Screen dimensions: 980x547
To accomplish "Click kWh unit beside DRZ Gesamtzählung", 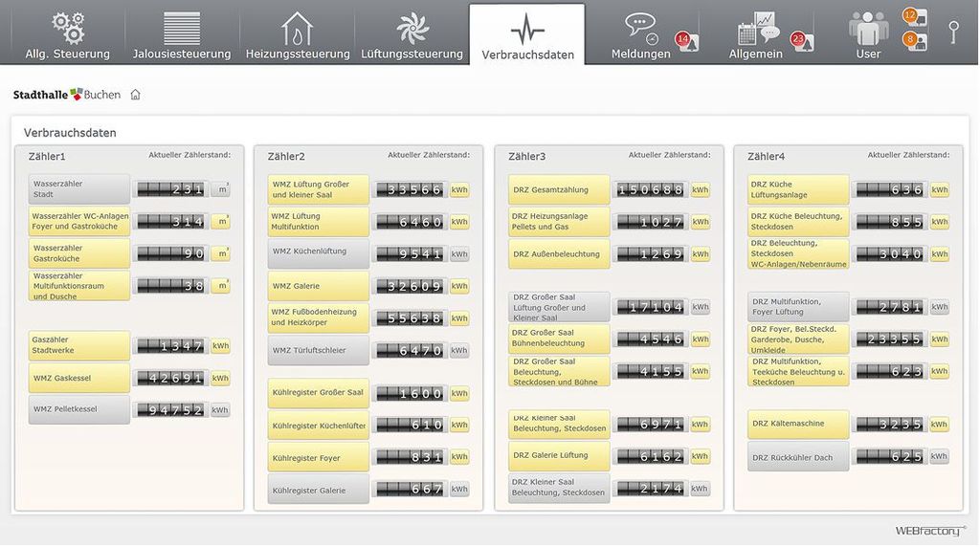I will [700, 190].
